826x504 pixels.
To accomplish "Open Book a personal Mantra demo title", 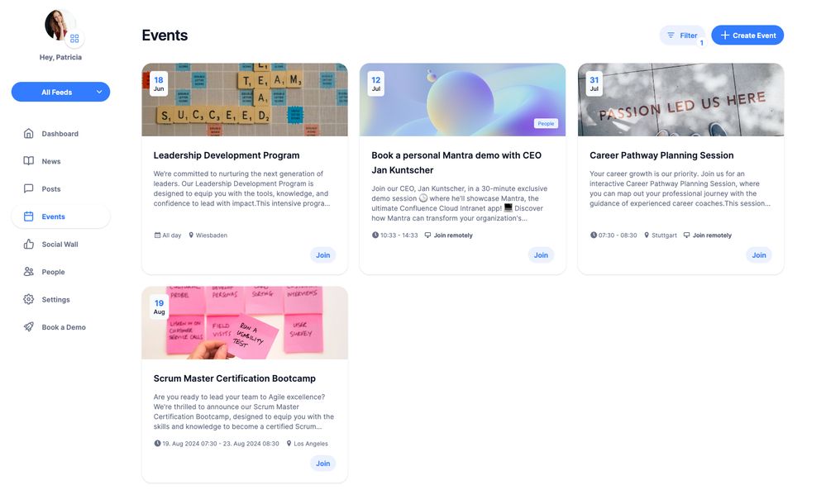I will pos(456,163).
